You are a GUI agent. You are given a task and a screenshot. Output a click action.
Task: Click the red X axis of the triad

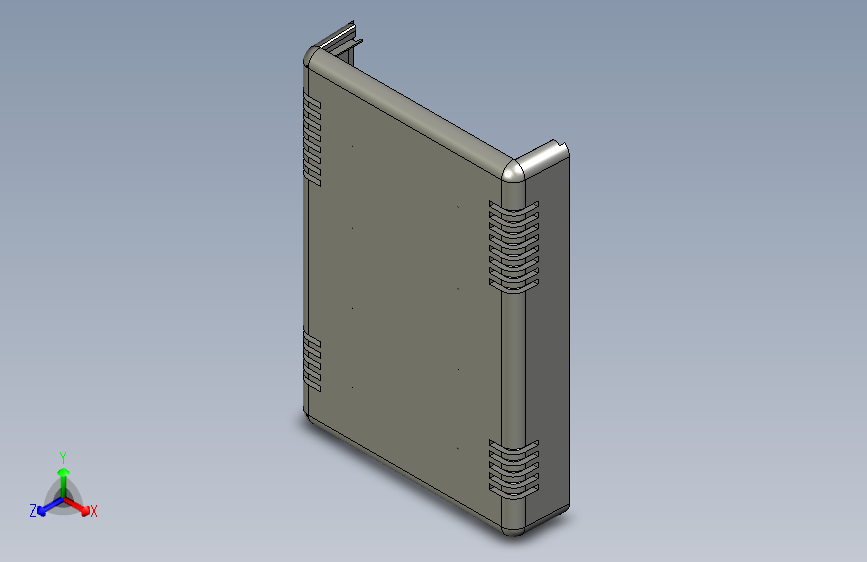(77, 507)
